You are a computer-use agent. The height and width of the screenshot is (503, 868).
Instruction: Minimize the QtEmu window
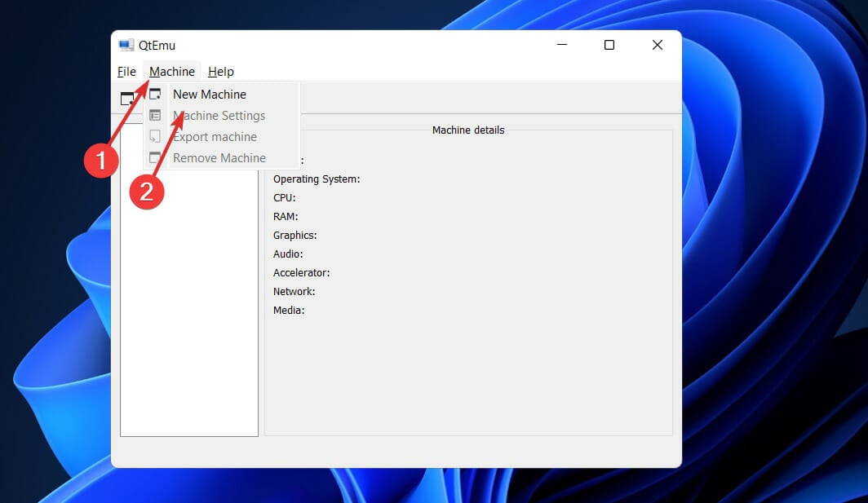(x=561, y=46)
